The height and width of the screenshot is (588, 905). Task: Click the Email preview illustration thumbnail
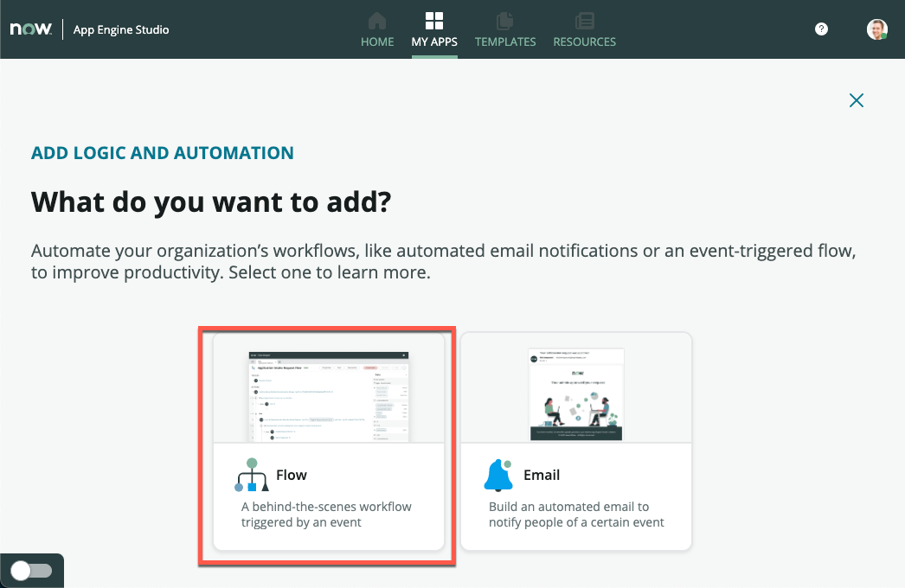point(576,395)
